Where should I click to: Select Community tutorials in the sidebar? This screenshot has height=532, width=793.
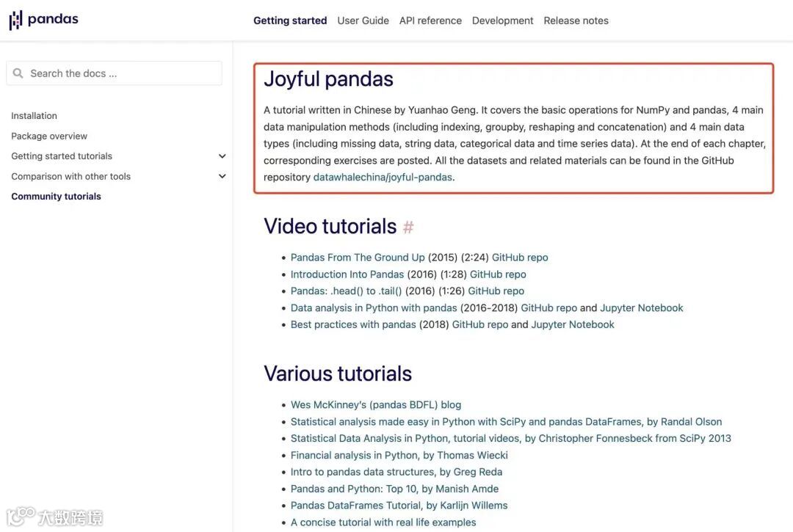56,197
